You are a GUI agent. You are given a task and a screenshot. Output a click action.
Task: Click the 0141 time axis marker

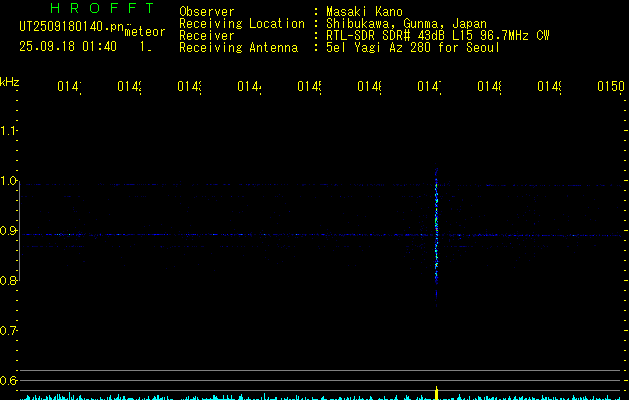69,86
